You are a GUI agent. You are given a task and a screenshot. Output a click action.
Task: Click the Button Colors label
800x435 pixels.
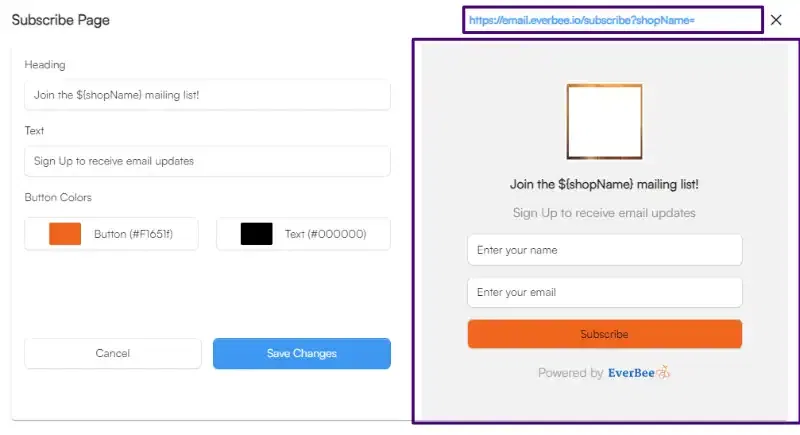(58, 197)
